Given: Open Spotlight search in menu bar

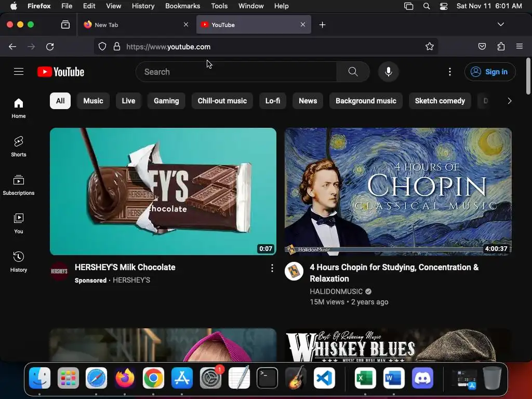Looking at the screenshot, I should (x=427, y=6).
